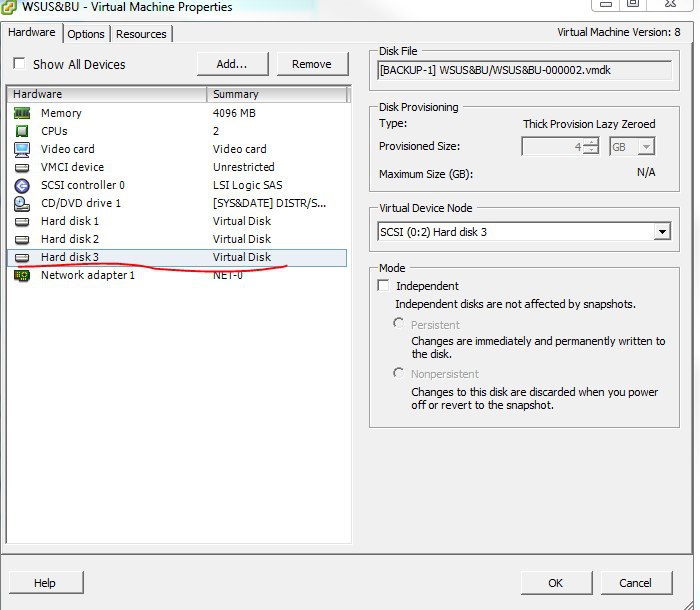
Task: Select the Memory row label
Action: click(61, 113)
